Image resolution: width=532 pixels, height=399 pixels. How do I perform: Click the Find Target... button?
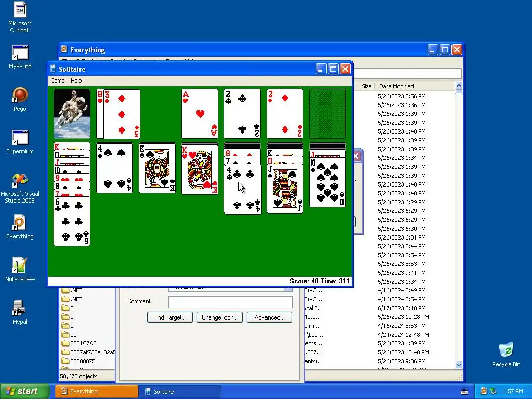pyautogui.click(x=170, y=317)
